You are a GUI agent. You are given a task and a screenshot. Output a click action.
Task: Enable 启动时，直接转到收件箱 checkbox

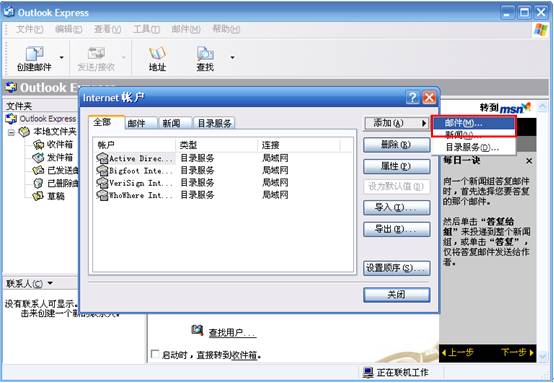[x=155, y=354]
